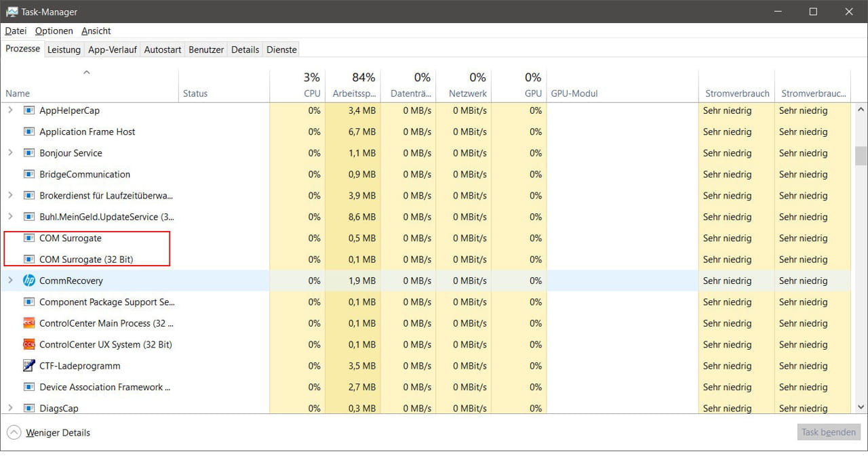868x456 pixels.
Task: Click the BridgeCommunication process icon
Action: point(28,174)
